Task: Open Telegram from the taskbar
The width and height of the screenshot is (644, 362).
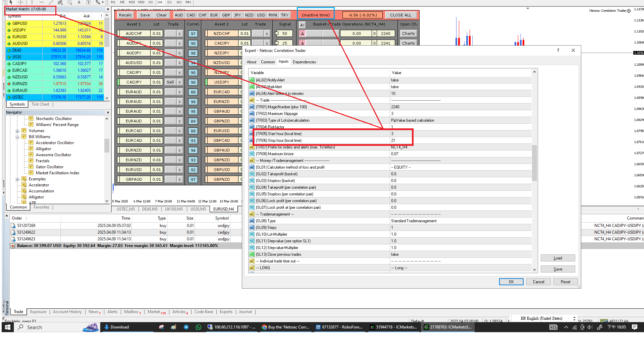Action: 186,327
